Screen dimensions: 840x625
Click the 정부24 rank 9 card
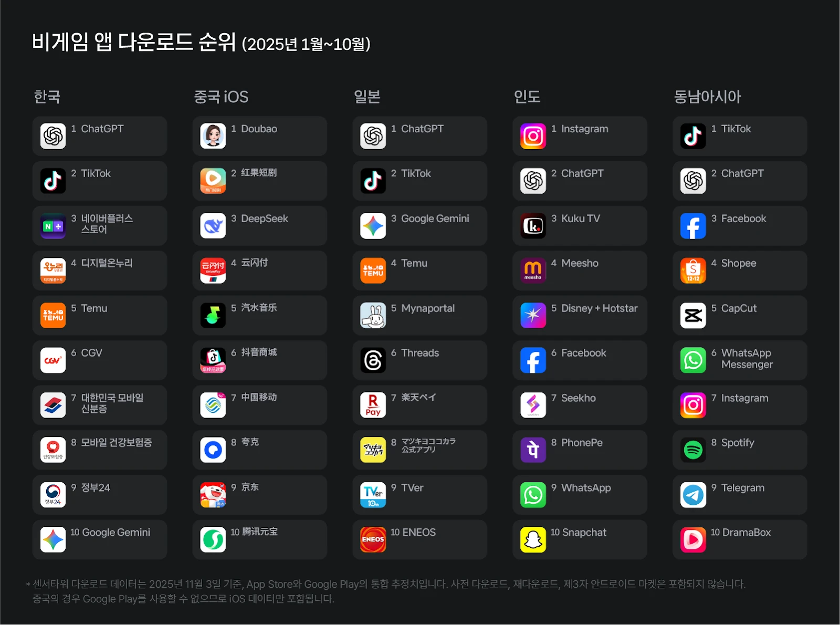coord(100,495)
